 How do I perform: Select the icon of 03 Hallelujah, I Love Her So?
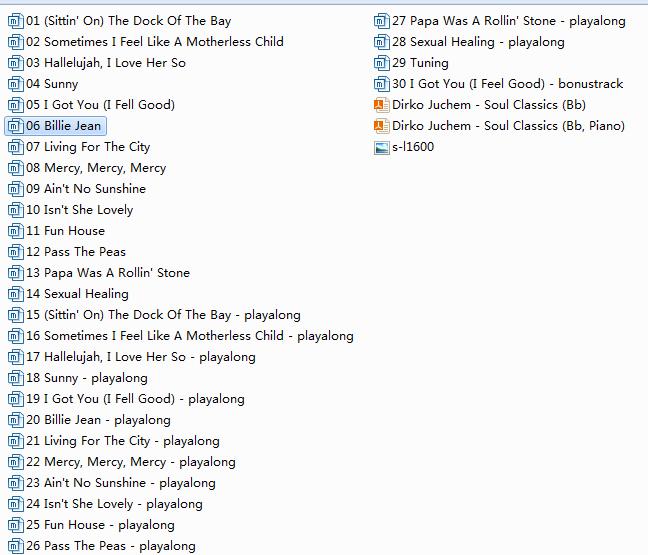[16, 63]
